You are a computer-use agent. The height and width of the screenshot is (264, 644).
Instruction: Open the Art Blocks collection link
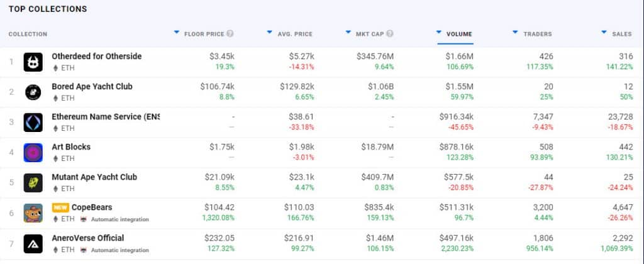coord(71,147)
